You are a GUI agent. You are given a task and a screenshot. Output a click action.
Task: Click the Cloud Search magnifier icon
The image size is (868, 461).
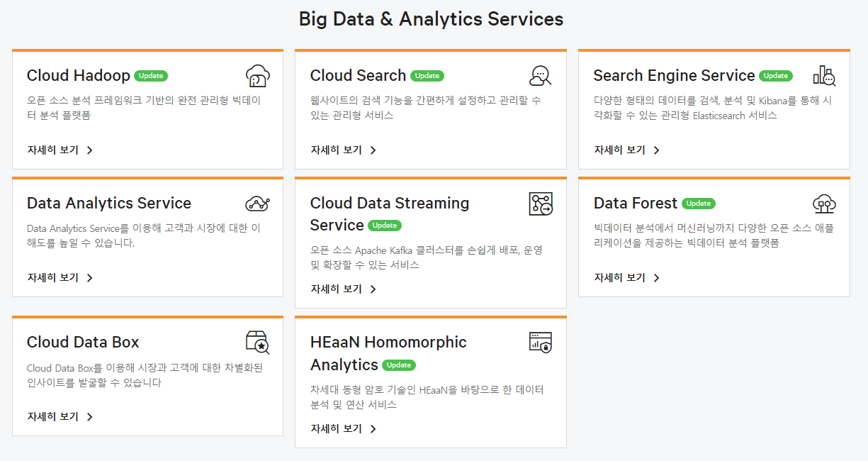[541, 75]
